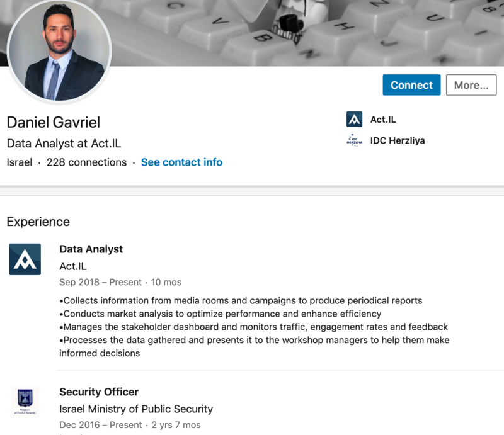
Task: Open the Israel Ministry of Public Security company link
Action: click(x=136, y=409)
